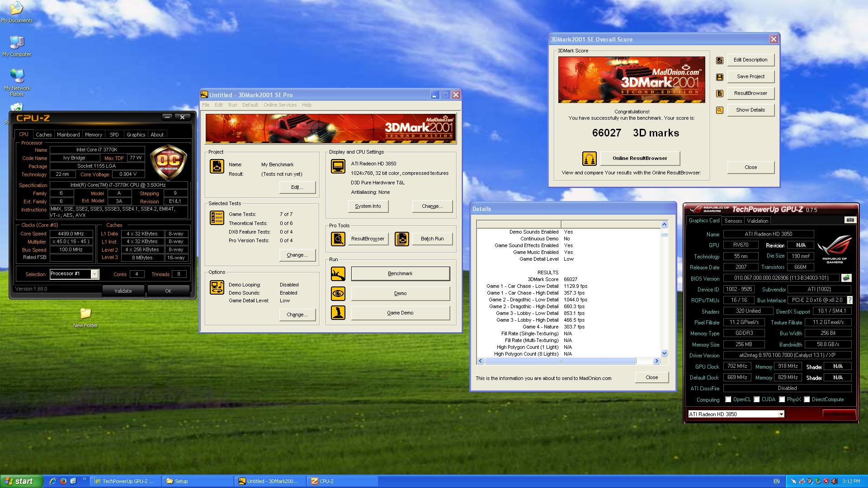Switch to the Setup folder taskbar item
The width and height of the screenshot is (868, 488).
198,481
